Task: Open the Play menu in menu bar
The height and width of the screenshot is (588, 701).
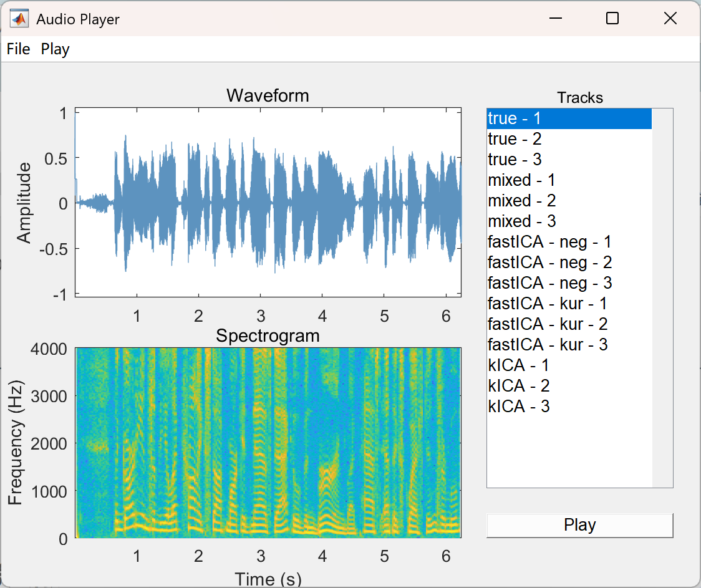Action: coord(55,49)
